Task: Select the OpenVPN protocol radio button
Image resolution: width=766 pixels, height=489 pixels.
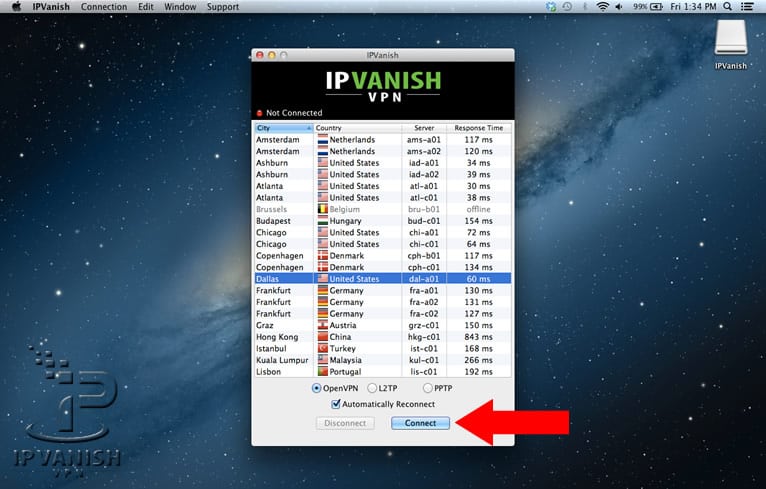Action: coord(317,388)
